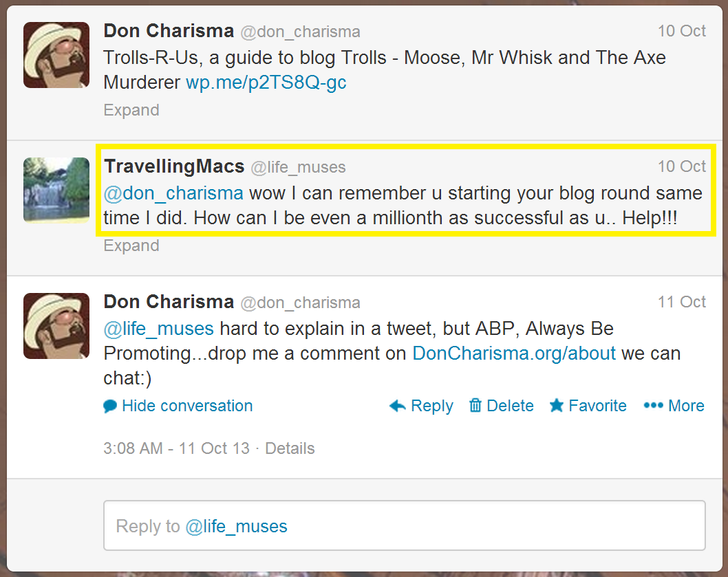Click Don Charisma's avatar on the reply tweet
This screenshot has height=577, width=728.
pyautogui.click(x=56, y=326)
